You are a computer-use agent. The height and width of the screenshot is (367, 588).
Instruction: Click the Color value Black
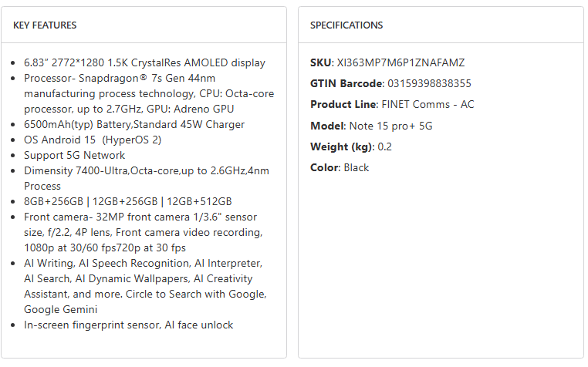coord(357,167)
